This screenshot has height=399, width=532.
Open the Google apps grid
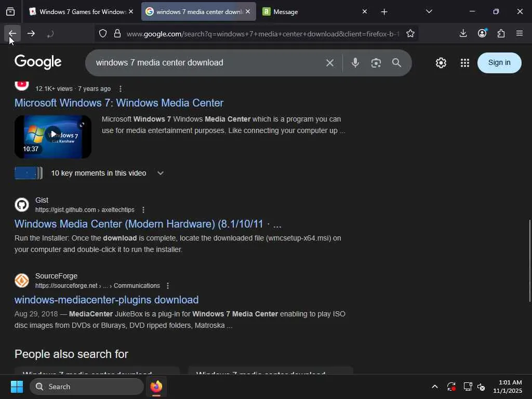465,63
